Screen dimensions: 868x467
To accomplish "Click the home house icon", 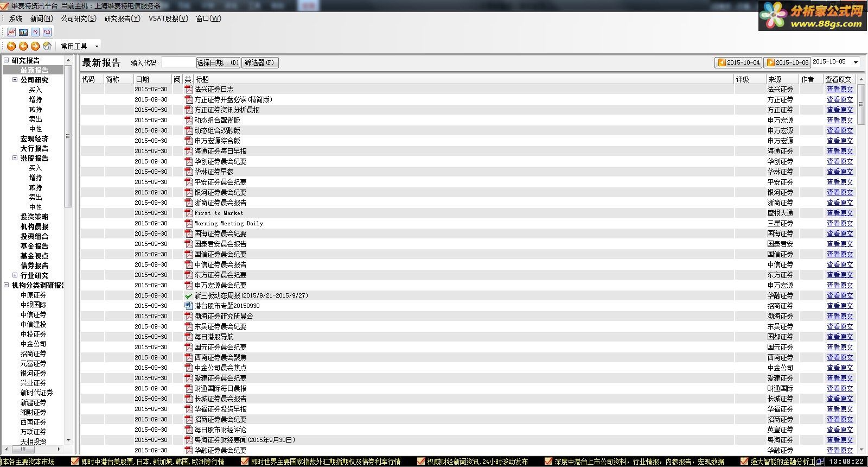I will [47, 46].
